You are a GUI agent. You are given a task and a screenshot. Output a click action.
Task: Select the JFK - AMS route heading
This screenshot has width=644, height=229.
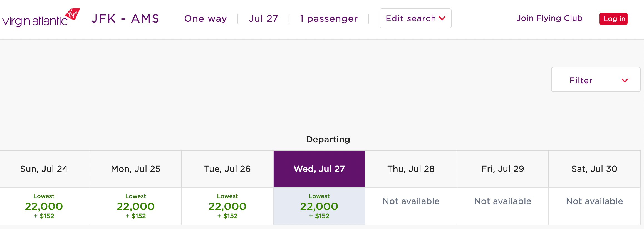pos(125,19)
